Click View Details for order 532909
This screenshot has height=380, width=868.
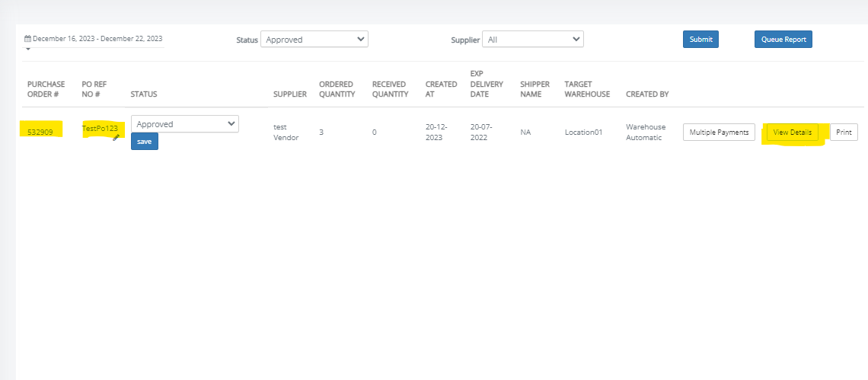point(792,133)
